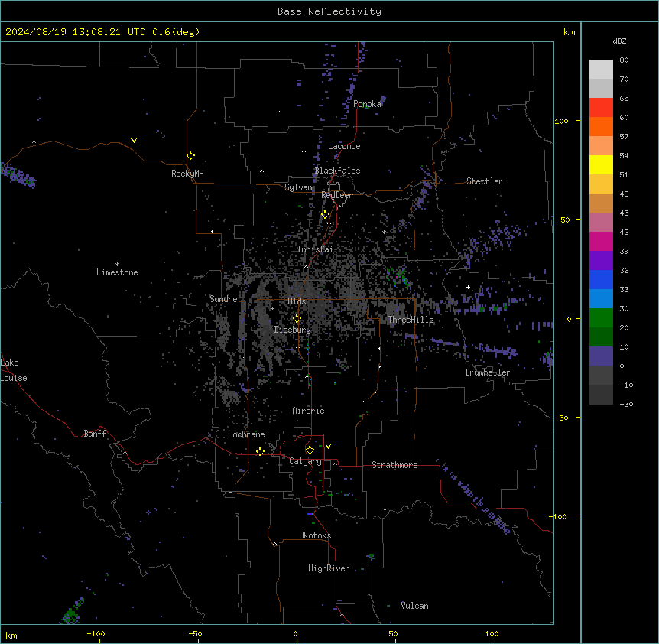Click the yellow V marker northwest of RockyMH

(x=134, y=141)
